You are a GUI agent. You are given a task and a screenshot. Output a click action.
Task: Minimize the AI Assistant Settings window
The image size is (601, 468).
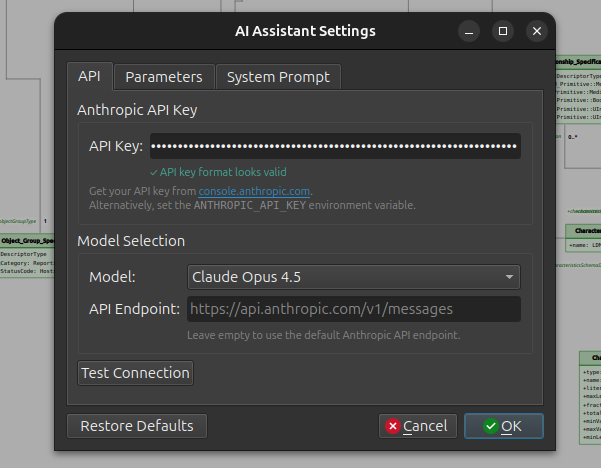tap(468, 31)
